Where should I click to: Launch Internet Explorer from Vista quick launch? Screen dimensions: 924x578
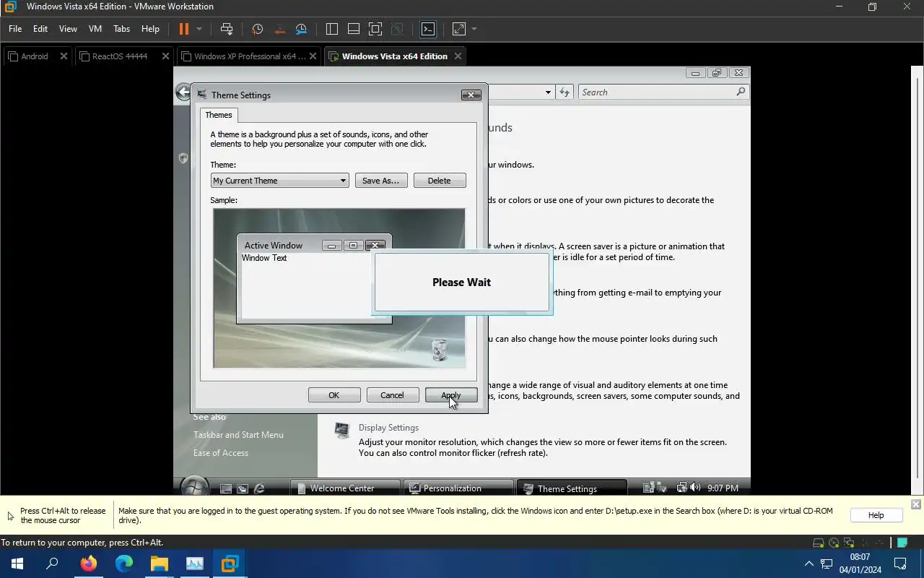259,489
